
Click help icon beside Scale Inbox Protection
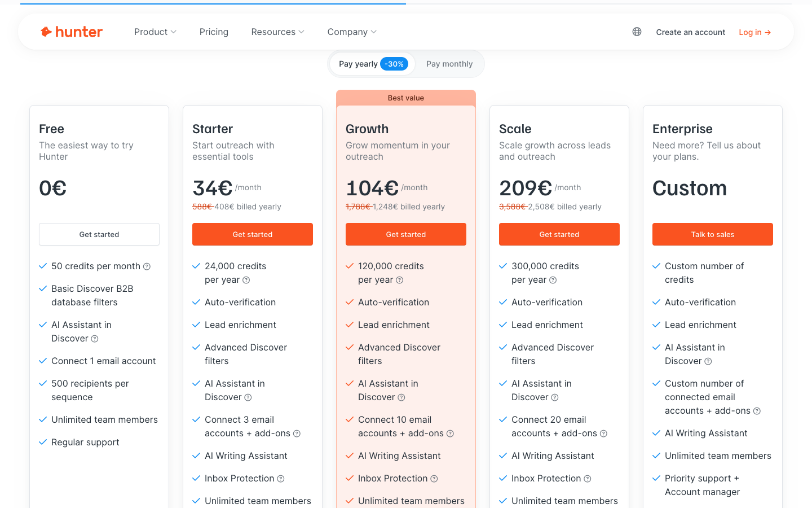(588, 479)
